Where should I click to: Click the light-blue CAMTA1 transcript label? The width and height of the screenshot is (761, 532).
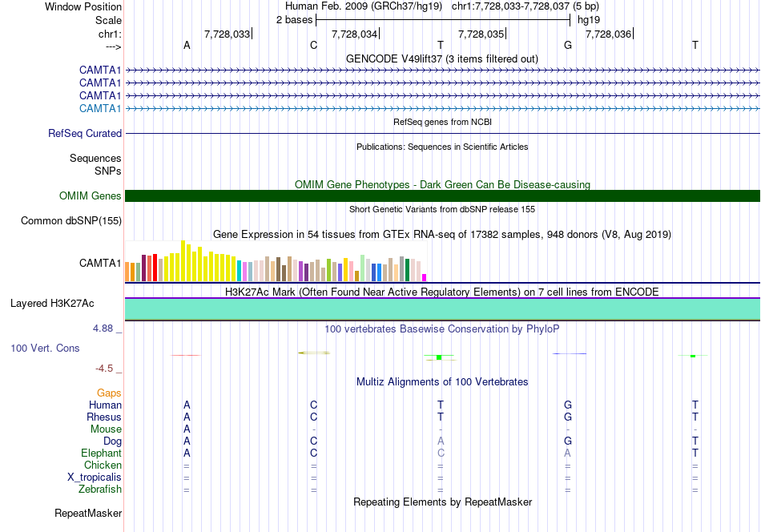[100, 108]
